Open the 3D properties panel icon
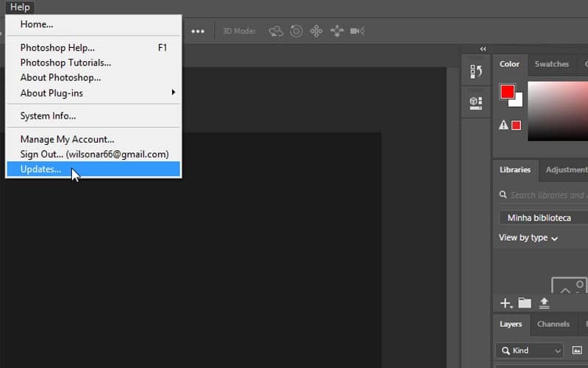588x368 pixels. coord(476,103)
